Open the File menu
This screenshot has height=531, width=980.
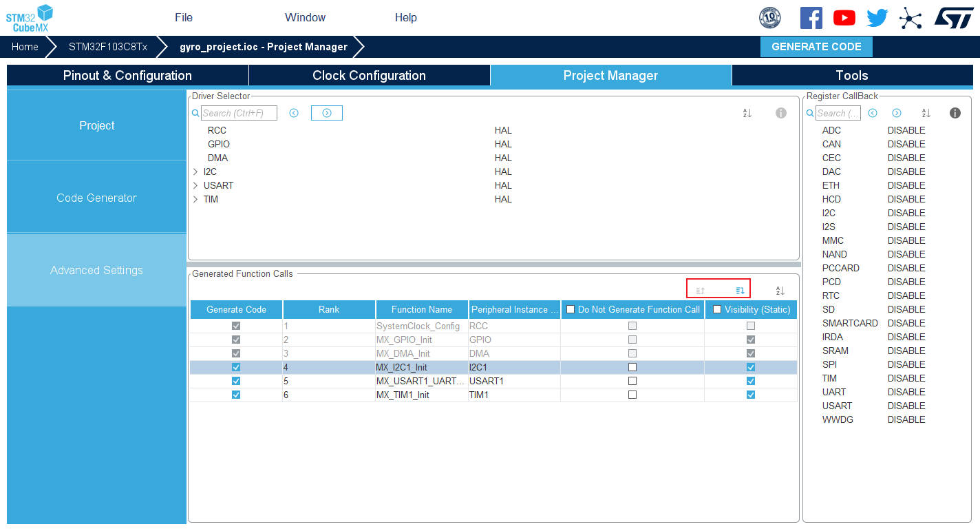click(184, 18)
